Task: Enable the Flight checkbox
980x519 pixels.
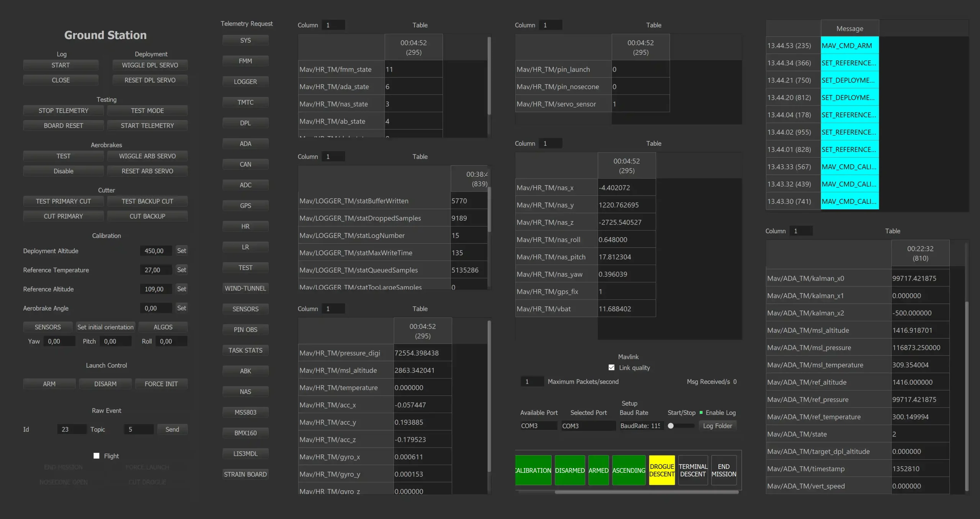Action: coord(96,456)
